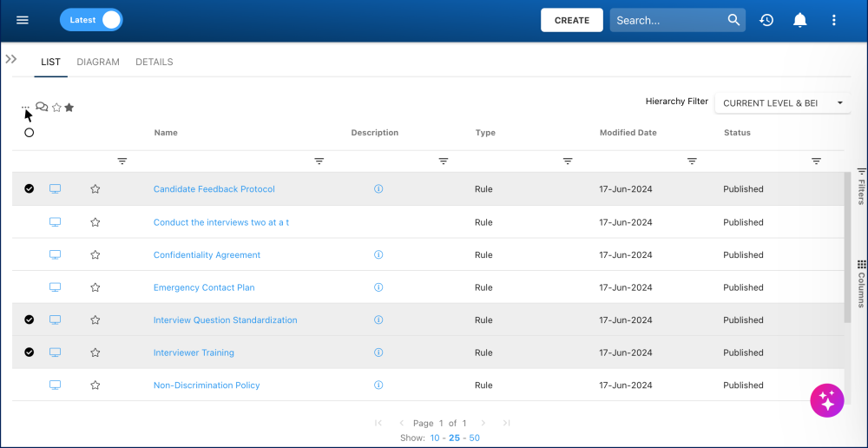The width and height of the screenshot is (868, 448).
Task: Show 10 items per page
Action: pos(435,438)
